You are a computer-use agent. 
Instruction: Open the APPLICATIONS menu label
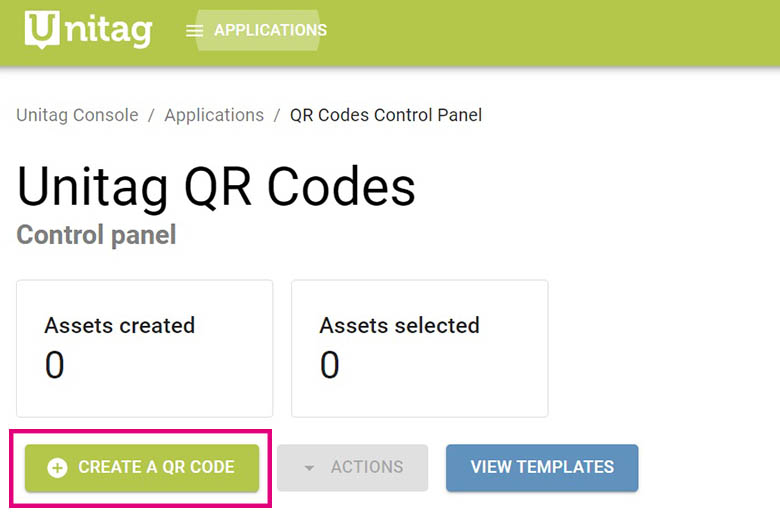pos(270,30)
